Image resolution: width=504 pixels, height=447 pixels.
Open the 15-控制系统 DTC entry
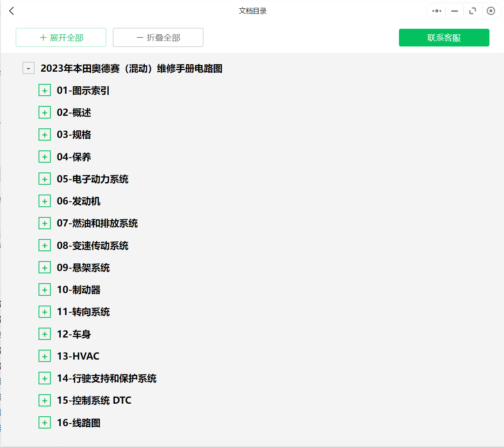(94, 400)
